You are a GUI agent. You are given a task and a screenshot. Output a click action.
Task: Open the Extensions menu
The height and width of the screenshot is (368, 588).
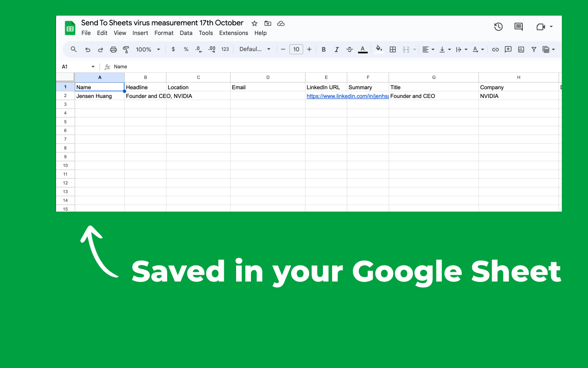pyautogui.click(x=233, y=33)
